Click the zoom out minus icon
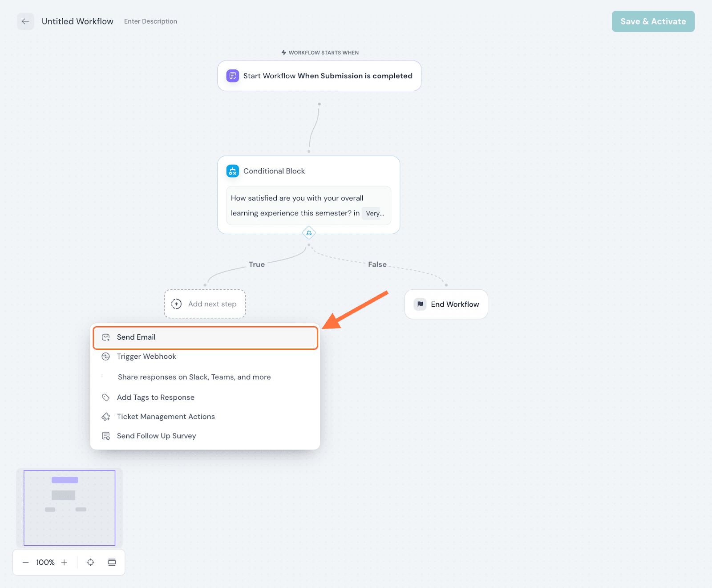This screenshot has height=588, width=712. tap(26, 562)
